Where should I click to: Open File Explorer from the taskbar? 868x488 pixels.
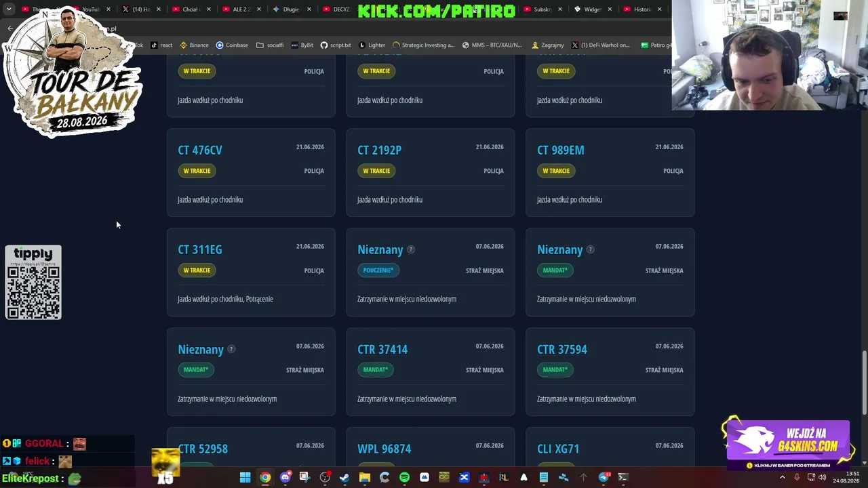364,477
